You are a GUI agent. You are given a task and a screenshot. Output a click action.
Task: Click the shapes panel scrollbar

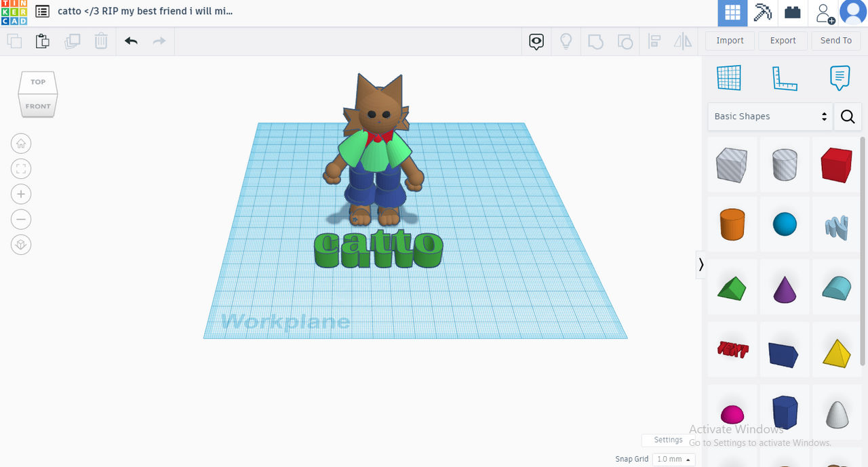point(863,251)
